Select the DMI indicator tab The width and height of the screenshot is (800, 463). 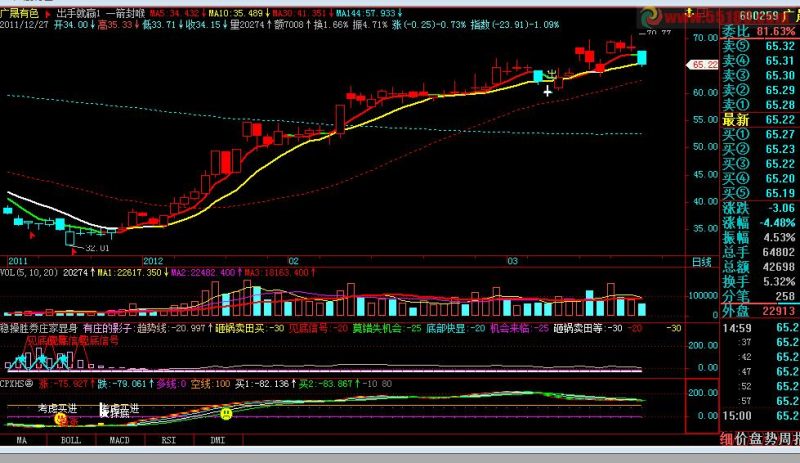click(x=217, y=440)
